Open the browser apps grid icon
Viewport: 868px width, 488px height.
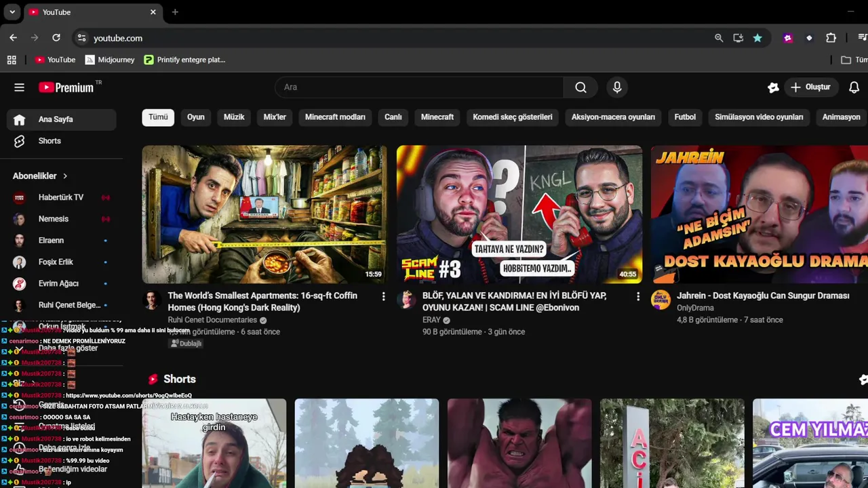(x=12, y=60)
